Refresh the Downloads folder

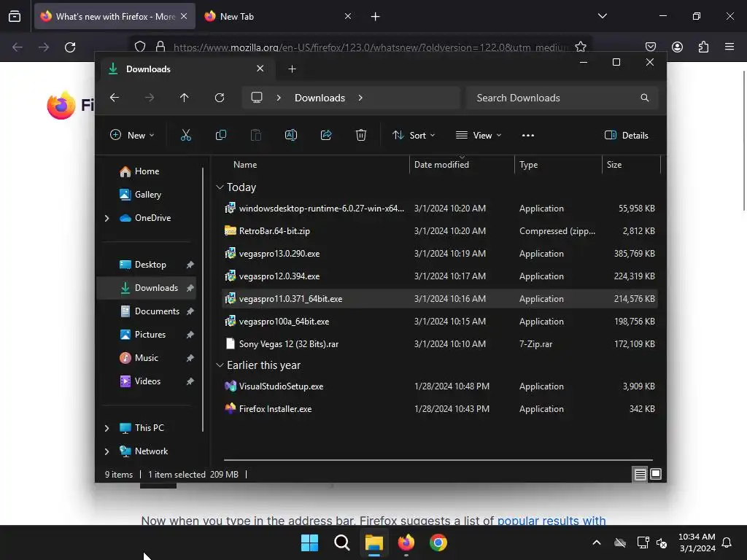219,98
